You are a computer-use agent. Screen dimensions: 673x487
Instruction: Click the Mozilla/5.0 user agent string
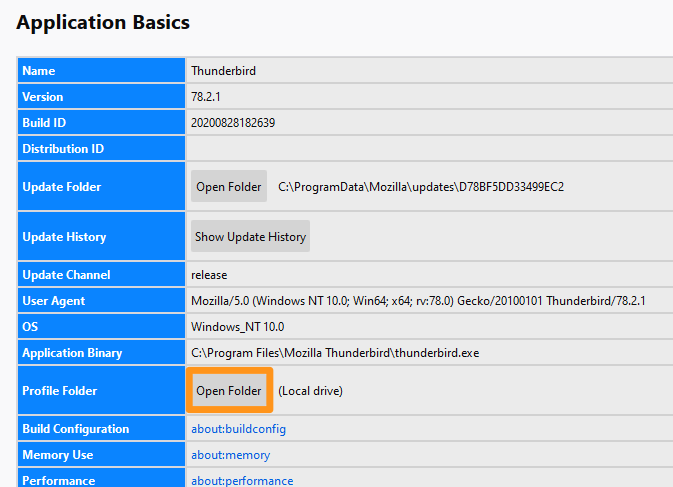[417, 301]
